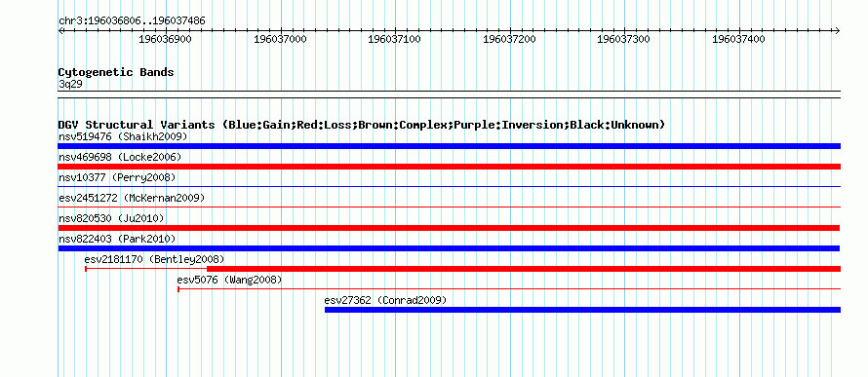Open the nsv822403 (Park2010) variant label
The height and width of the screenshot is (377, 868).
117,239
